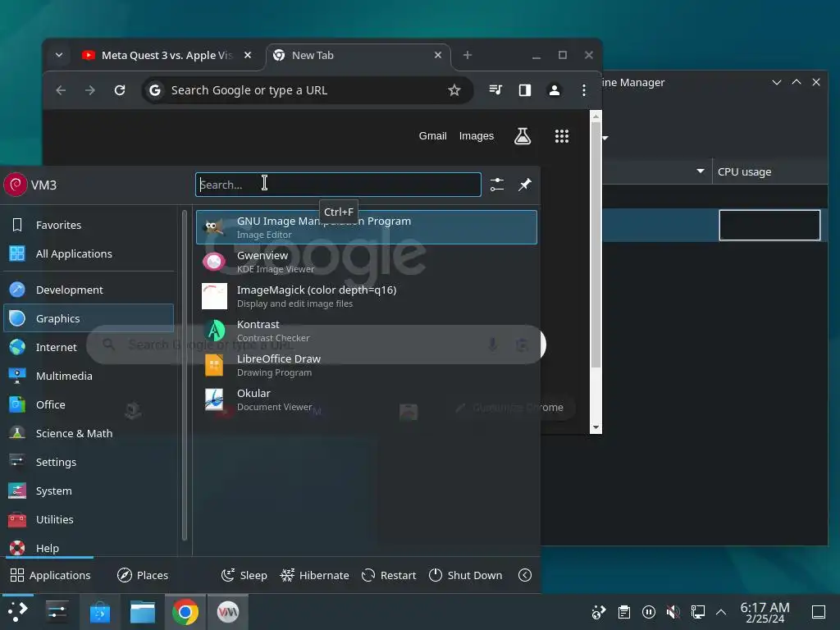Screen dimensions: 840x630
Task: Activate Chrome from the taskbar
Action: tap(185, 612)
